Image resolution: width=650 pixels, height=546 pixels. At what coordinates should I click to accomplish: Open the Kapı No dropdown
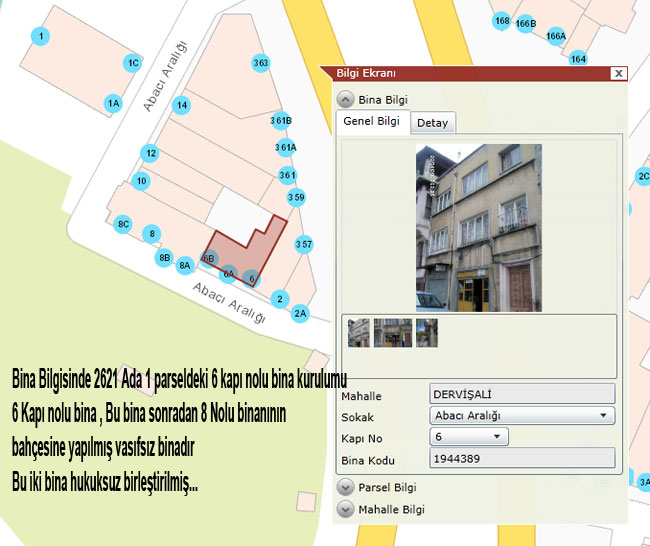(x=468, y=437)
